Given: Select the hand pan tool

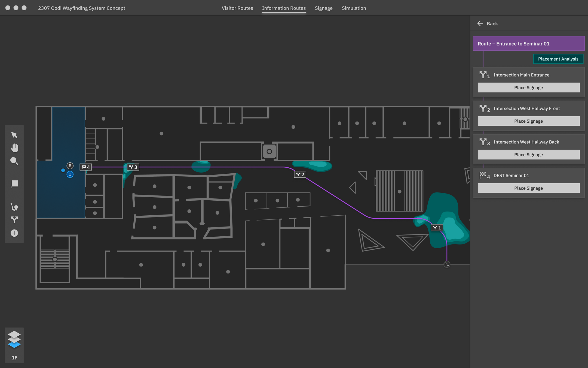Looking at the screenshot, I should tap(14, 148).
